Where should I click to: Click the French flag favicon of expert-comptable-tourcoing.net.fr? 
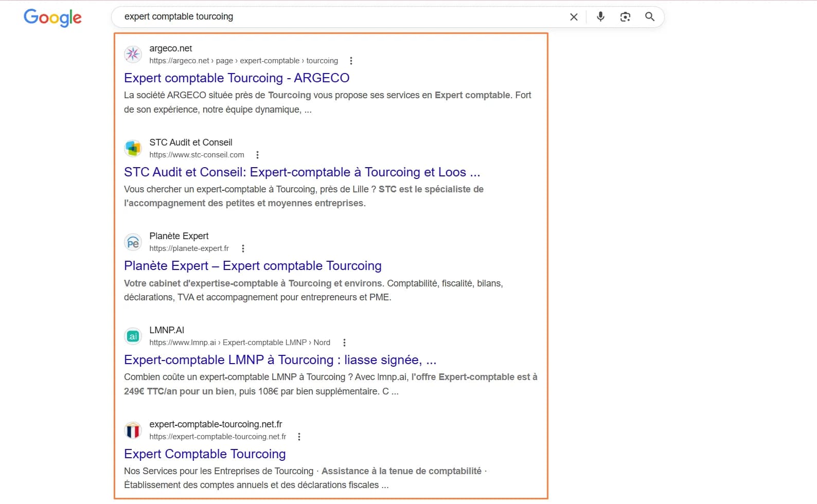tap(133, 430)
